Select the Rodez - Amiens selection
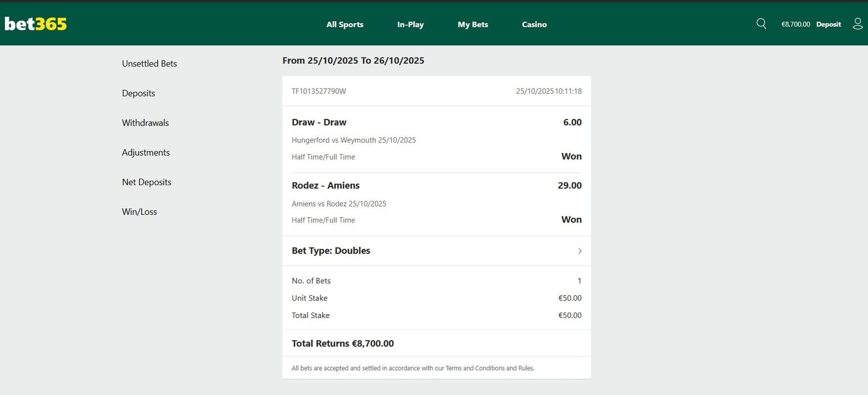 (325, 186)
